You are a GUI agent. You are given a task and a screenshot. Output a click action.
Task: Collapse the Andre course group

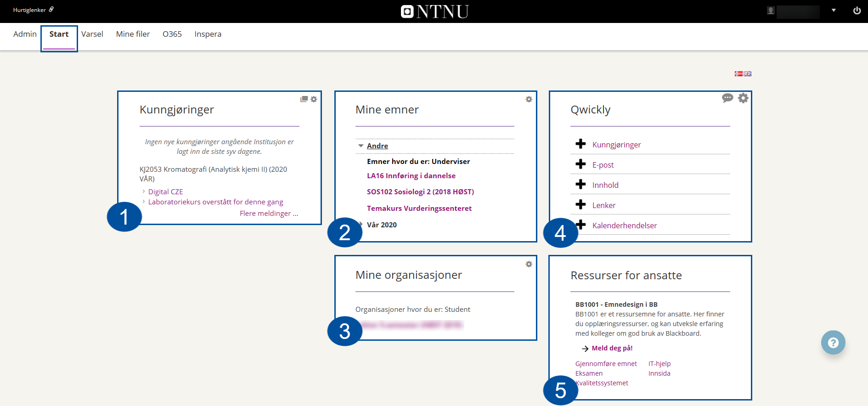(361, 146)
